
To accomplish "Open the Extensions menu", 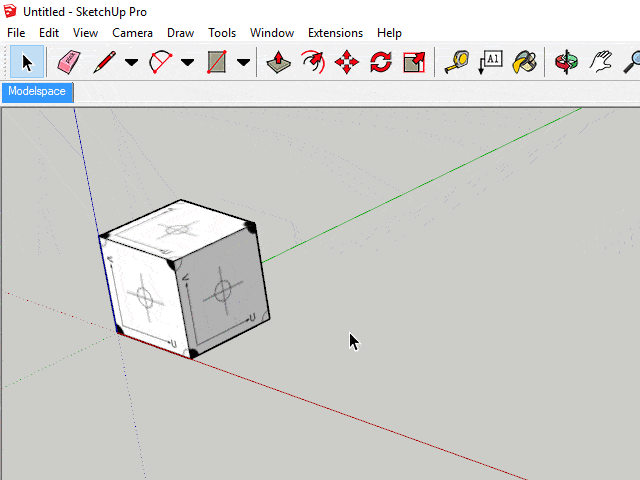I will (x=336, y=33).
